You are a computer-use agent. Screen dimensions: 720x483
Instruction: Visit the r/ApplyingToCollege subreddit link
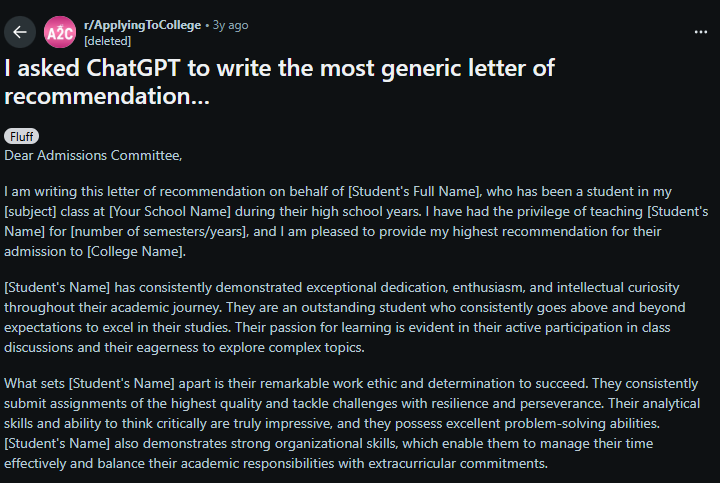[142, 25]
